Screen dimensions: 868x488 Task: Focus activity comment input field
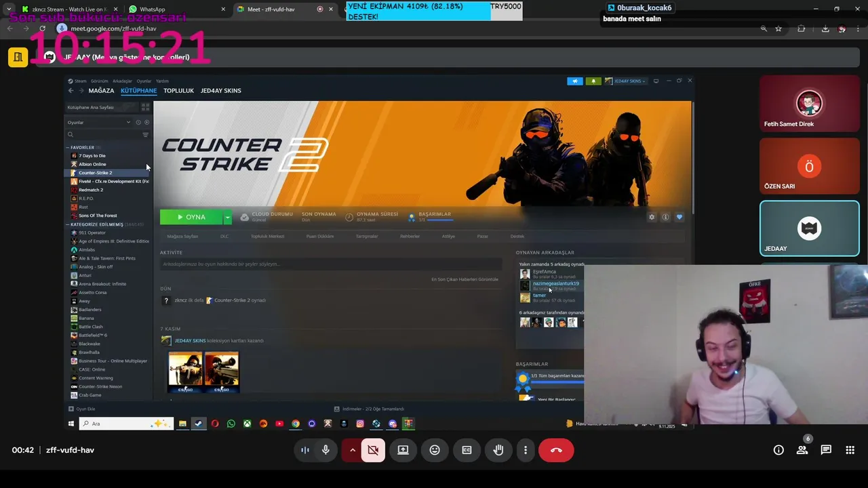330,264
